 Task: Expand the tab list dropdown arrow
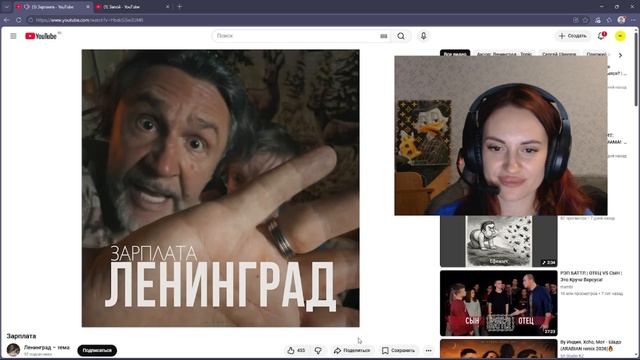(x=7, y=7)
